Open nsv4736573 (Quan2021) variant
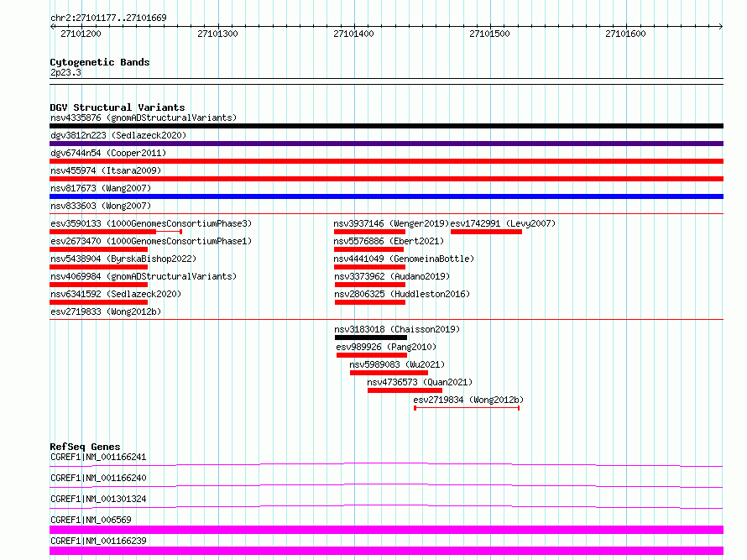Screen dimensions: 747x560 (421, 382)
